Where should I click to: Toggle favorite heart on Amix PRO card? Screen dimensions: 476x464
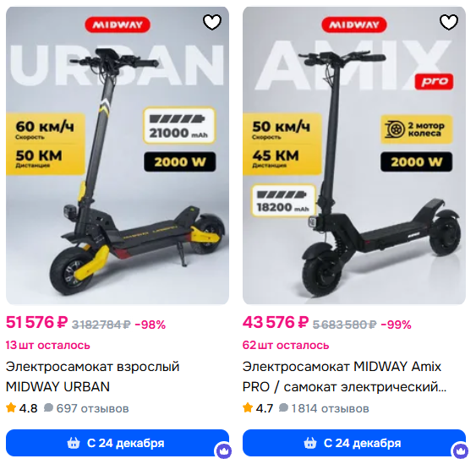pyautogui.click(x=449, y=22)
